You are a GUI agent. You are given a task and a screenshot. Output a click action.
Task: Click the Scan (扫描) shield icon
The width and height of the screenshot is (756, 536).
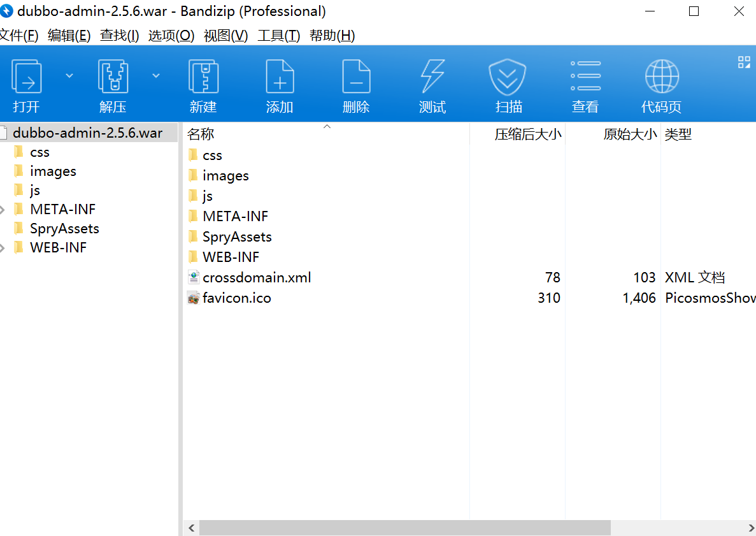tap(508, 78)
